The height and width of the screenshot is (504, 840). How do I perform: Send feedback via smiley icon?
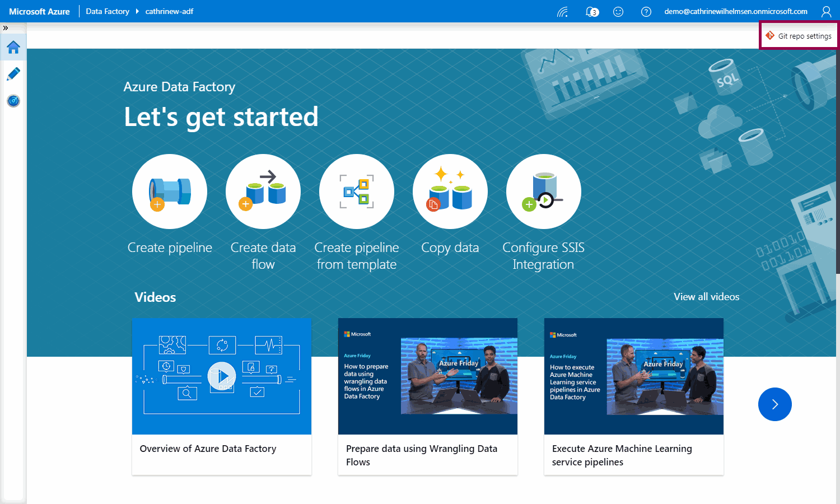coord(618,12)
